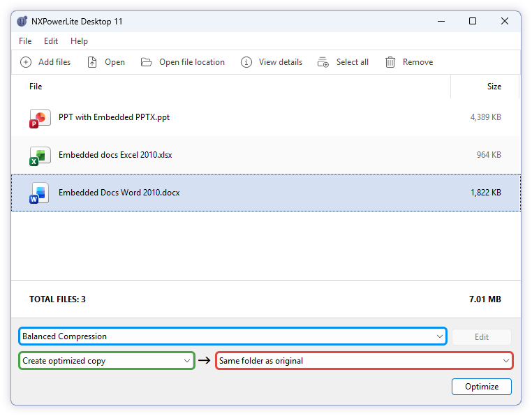Image resolution: width=532 pixels, height=416 pixels.
Task: Click the View details label
Action: (281, 62)
